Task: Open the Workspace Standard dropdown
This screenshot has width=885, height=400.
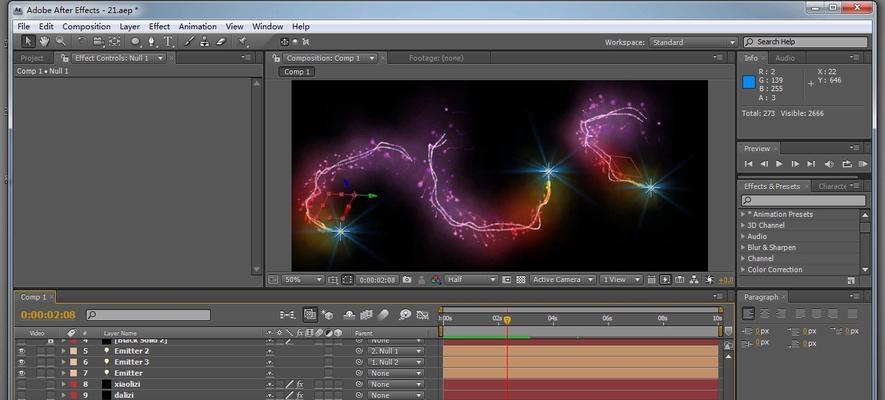Action: (694, 42)
